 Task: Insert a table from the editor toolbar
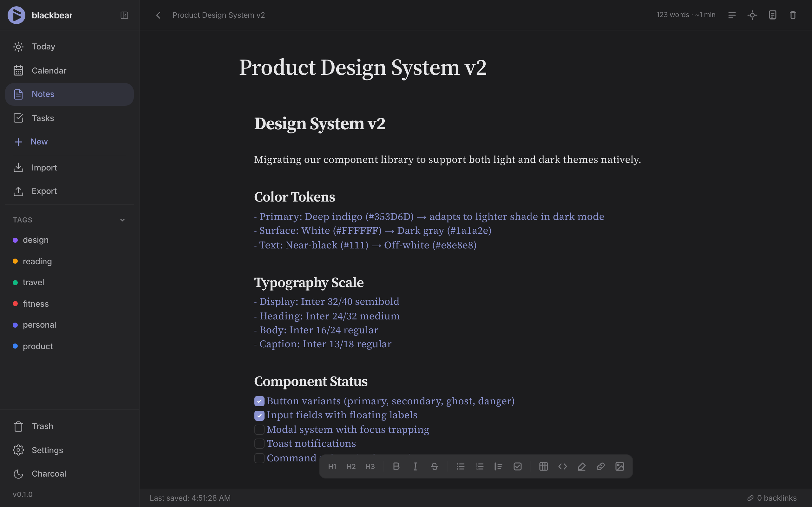click(543, 466)
